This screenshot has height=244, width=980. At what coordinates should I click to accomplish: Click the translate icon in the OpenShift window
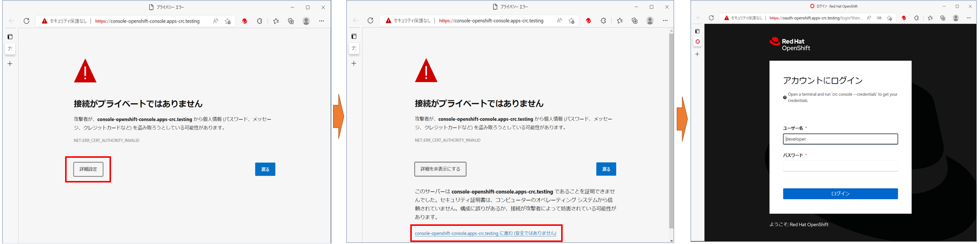point(879,18)
